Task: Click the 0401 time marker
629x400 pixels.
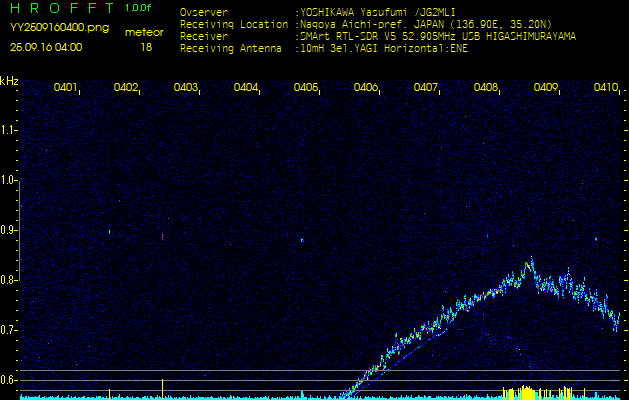Action: pyautogui.click(x=66, y=88)
